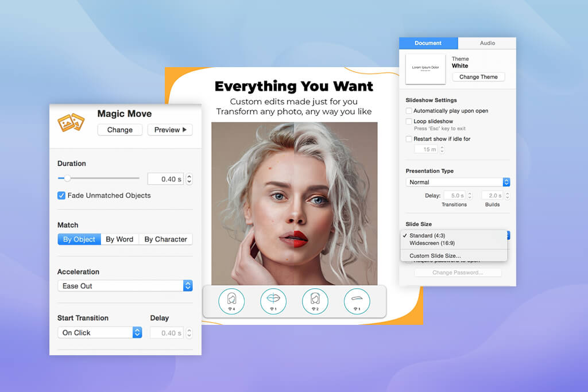588x392 pixels.
Task: Click the Builds delay 2.0 s field
Action: click(x=492, y=196)
